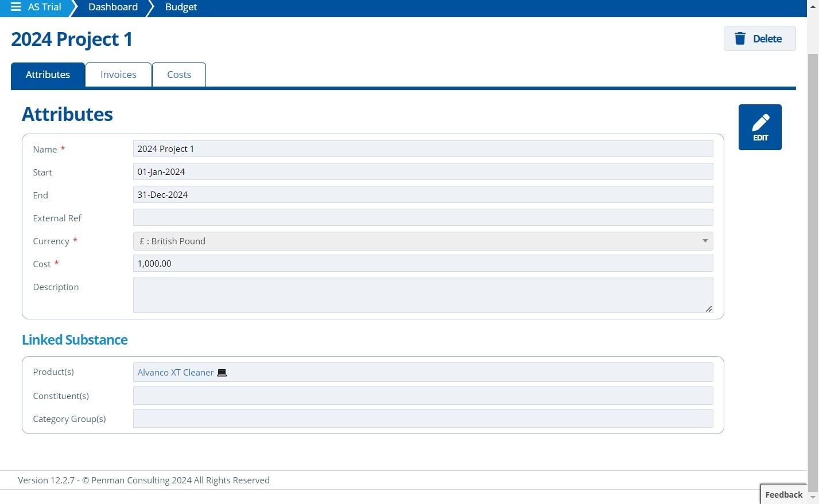Go to Budget breadcrumb
Viewport: 819px width, 504px height.
coord(181,7)
